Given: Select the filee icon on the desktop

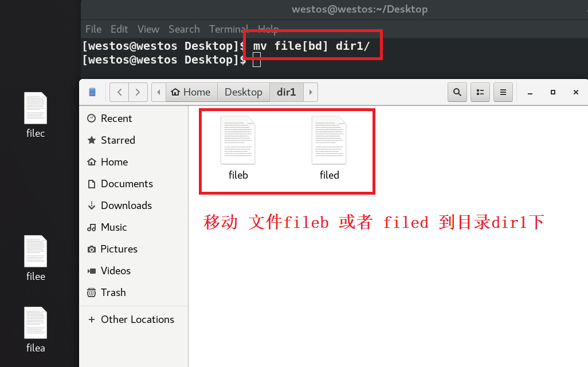Looking at the screenshot, I should click(36, 251).
